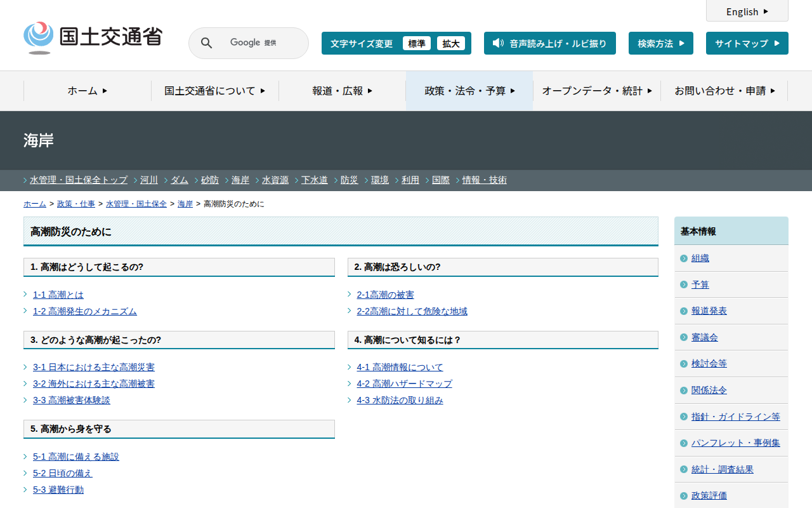Open 3-1 日本における主な高潮災害
812x508 pixels.
click(x=94, y=367)
